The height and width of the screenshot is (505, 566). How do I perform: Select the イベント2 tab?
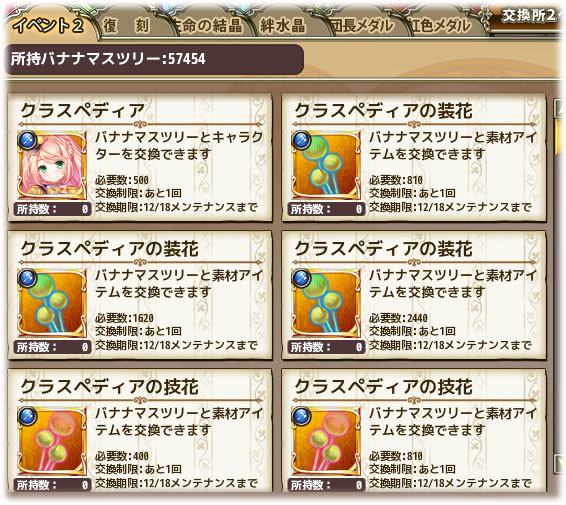(49, 25)
